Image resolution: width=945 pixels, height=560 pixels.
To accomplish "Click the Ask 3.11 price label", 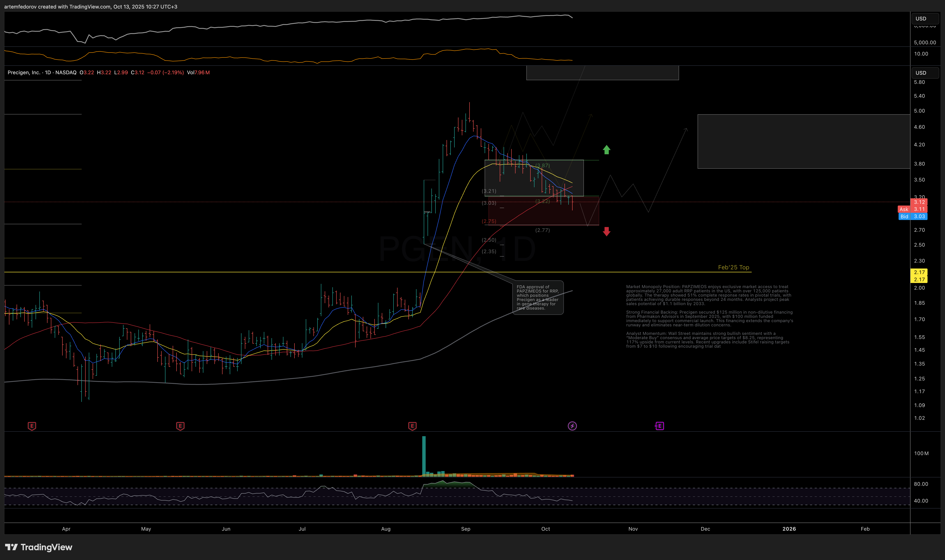I will coord(913,209).
